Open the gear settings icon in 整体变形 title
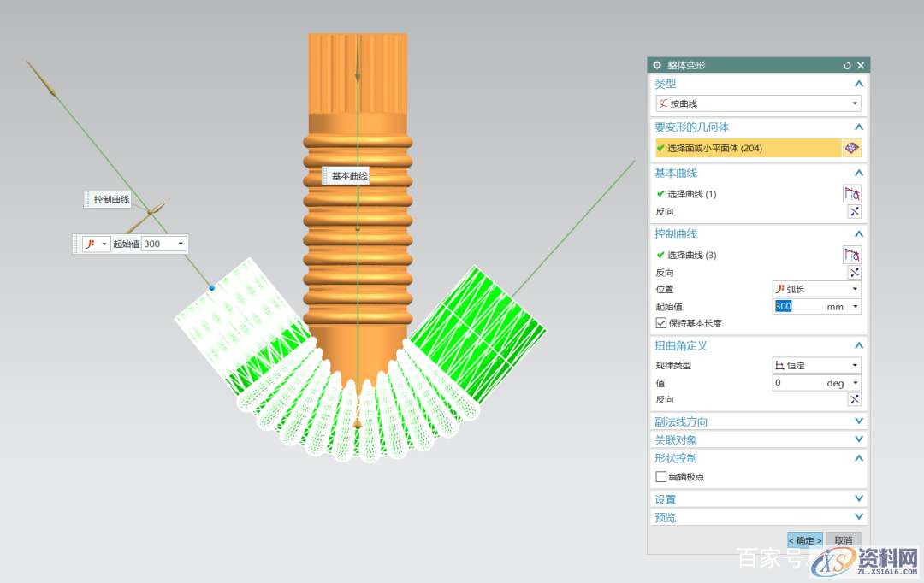The height and width of the screenshot is (583, 924). point(657,66)
